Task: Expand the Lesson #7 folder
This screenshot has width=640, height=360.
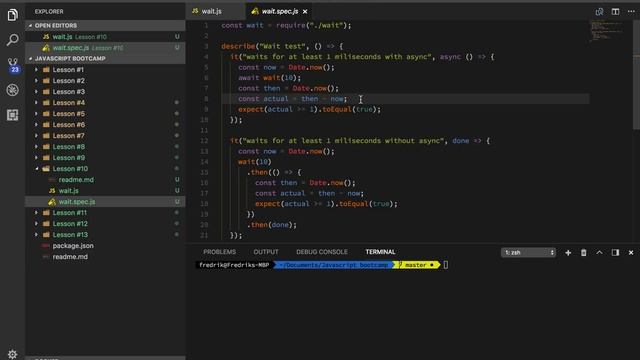Action: click(105, 136)
